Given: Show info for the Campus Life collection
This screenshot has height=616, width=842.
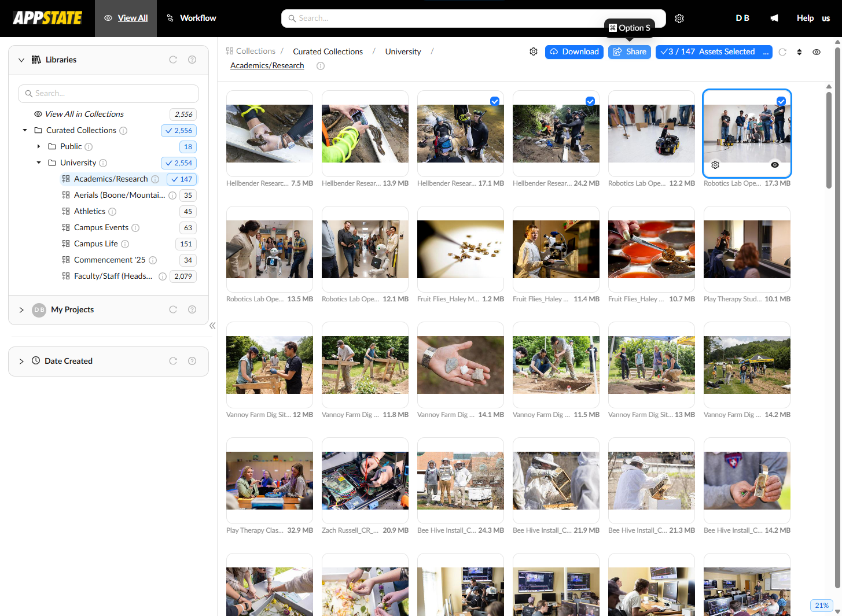Looking at the screenshot, I should pyautogui.click(x=125, y=244).
